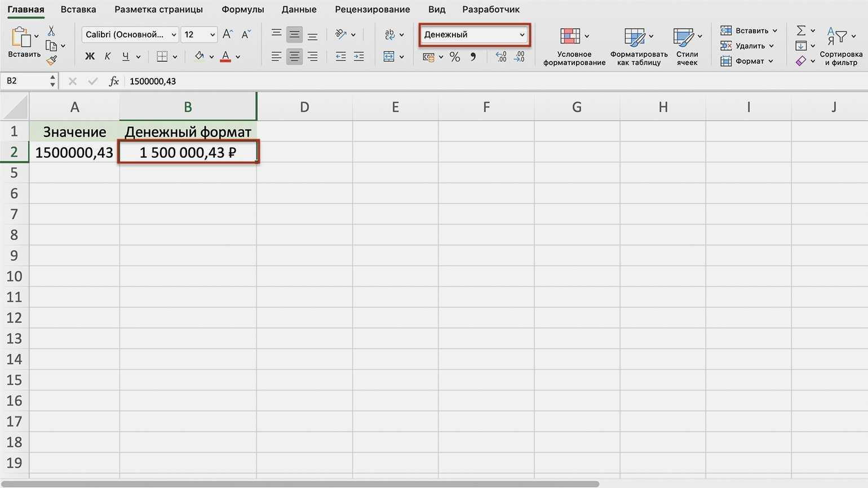Select cell A2 with value 1500000,43
The height and width of the screenshot is (488, 868).
[74, 153]
